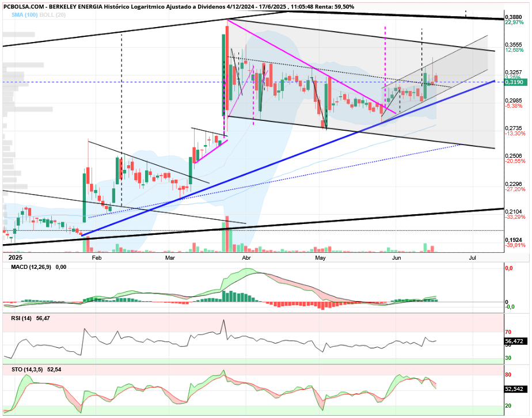Click the BOLL (20) indicator label

(52, 15)
